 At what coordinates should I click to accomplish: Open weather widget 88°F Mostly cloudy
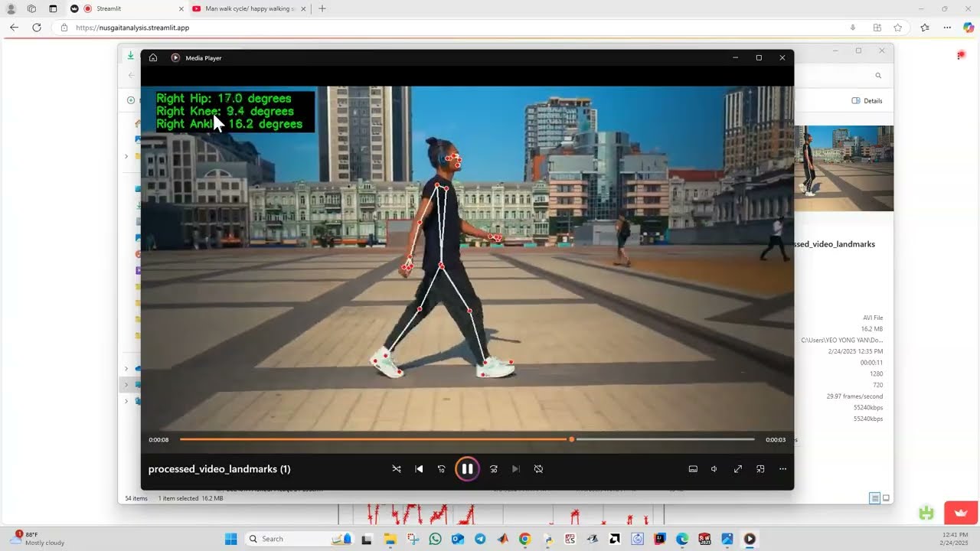(38, 539)
